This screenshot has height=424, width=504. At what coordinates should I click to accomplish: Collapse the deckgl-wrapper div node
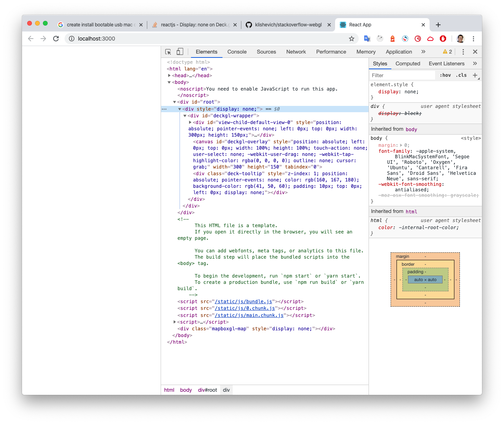185,116
